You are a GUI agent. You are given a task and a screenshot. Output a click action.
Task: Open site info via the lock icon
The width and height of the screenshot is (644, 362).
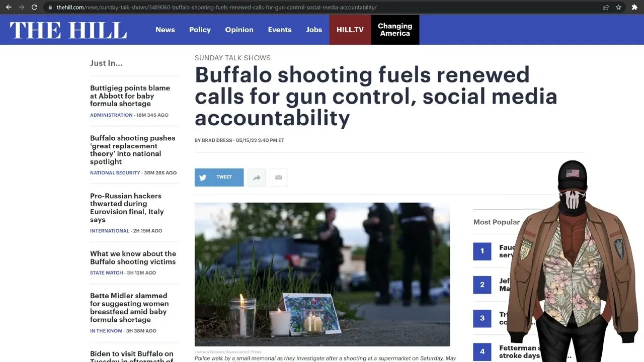coord(50,8)
